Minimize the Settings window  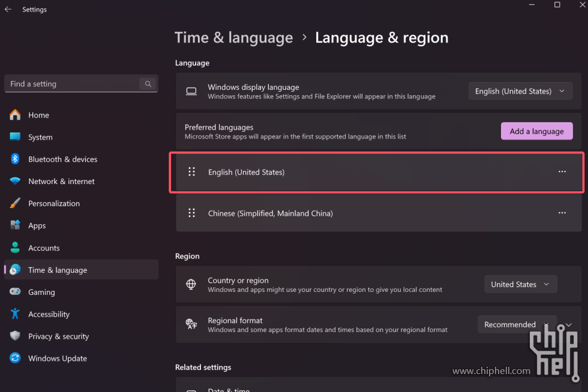point(532,5)
